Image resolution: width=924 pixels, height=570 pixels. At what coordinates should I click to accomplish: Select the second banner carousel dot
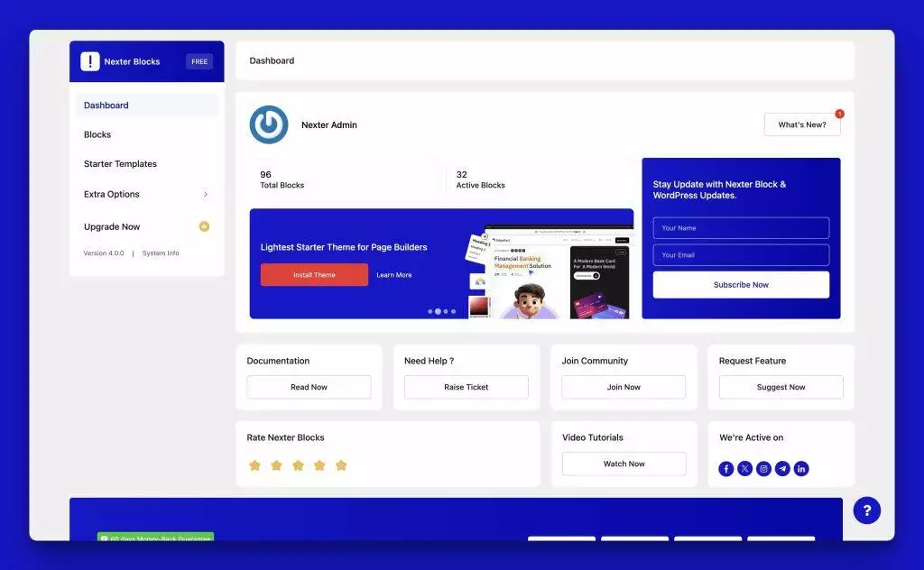coord(438,311)
